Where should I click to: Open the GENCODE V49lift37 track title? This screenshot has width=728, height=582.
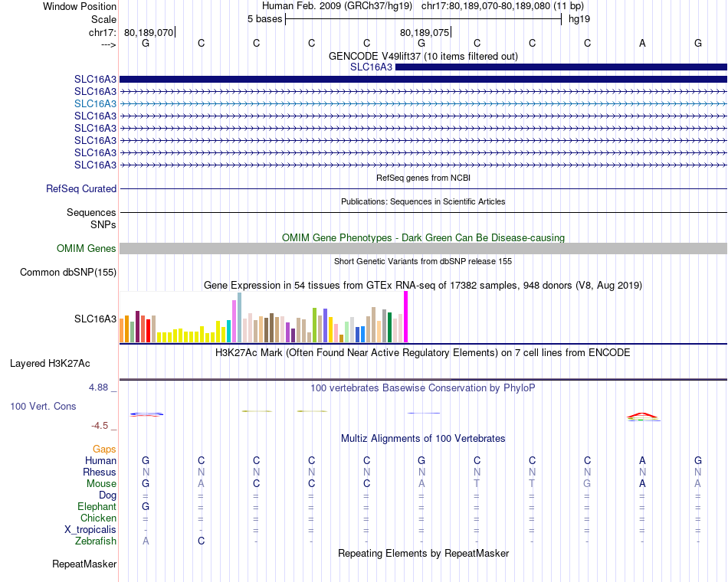pos(423,56)
